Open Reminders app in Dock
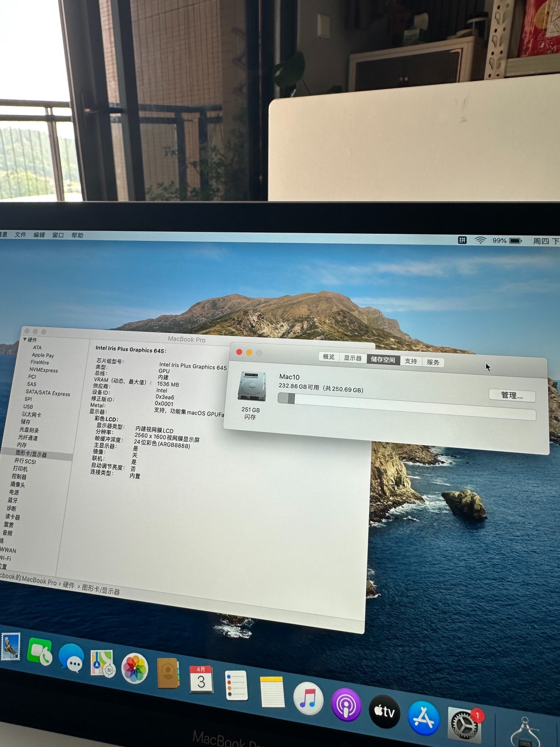The width and height of the screenshot is (560, 747). point(236,686)
